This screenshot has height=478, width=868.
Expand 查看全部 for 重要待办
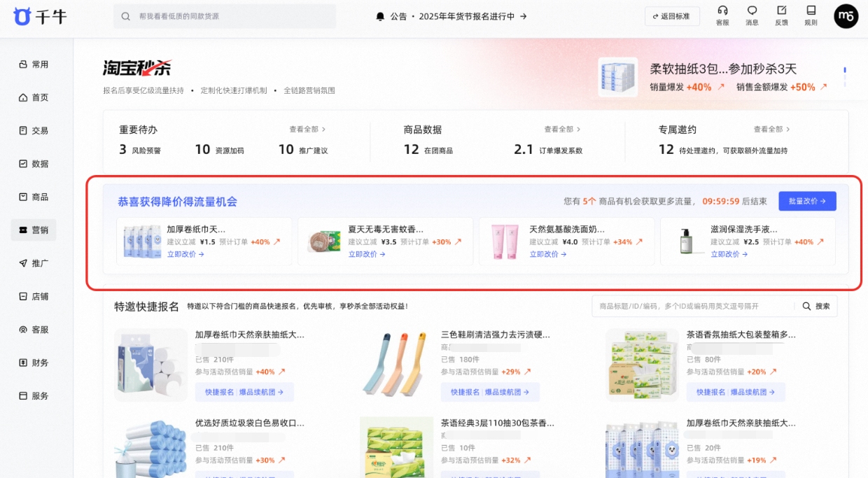tap(307, 129)
